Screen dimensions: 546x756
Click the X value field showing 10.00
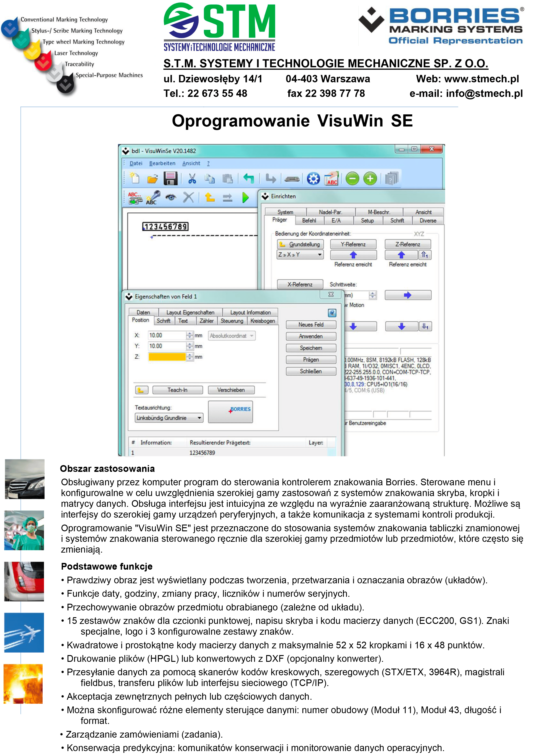pos(167,335)
